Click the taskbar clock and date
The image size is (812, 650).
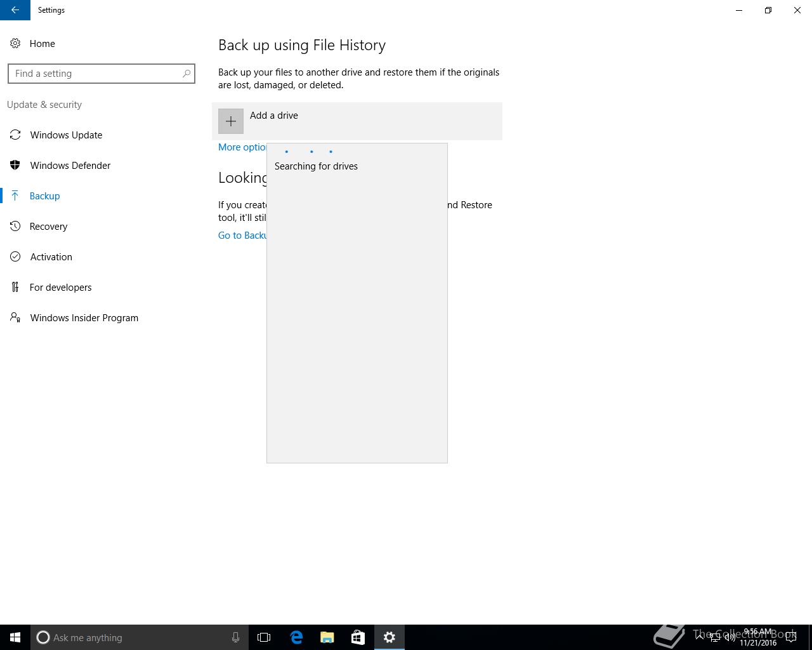[x=757, y=637]
